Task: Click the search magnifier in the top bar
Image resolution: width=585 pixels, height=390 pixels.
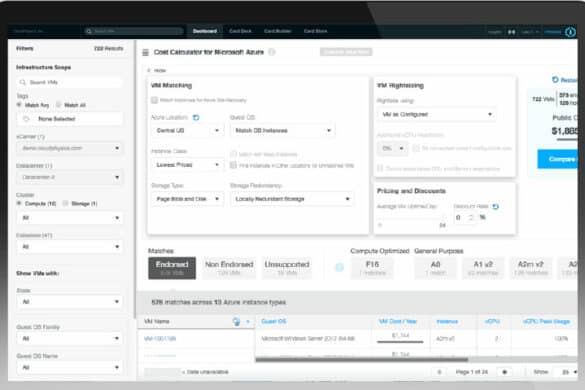Action: (89, 31)
